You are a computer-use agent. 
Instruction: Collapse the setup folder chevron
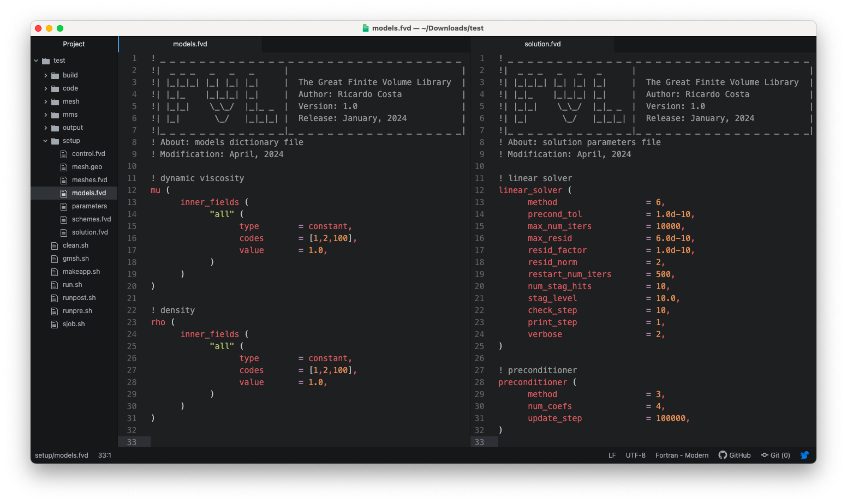[x=46, y=141]
